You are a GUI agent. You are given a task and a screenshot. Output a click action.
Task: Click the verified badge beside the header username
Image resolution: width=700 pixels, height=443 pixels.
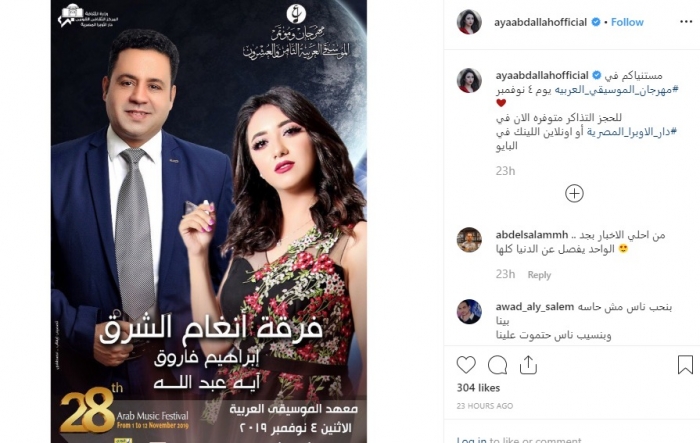(x=596, y=22)
